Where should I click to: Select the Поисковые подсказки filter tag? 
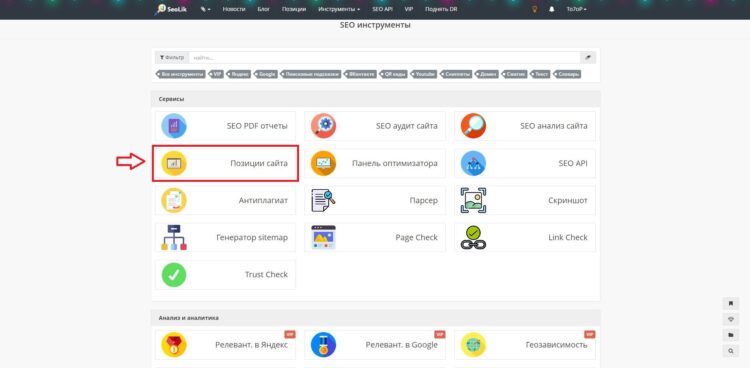click(310, 74)
